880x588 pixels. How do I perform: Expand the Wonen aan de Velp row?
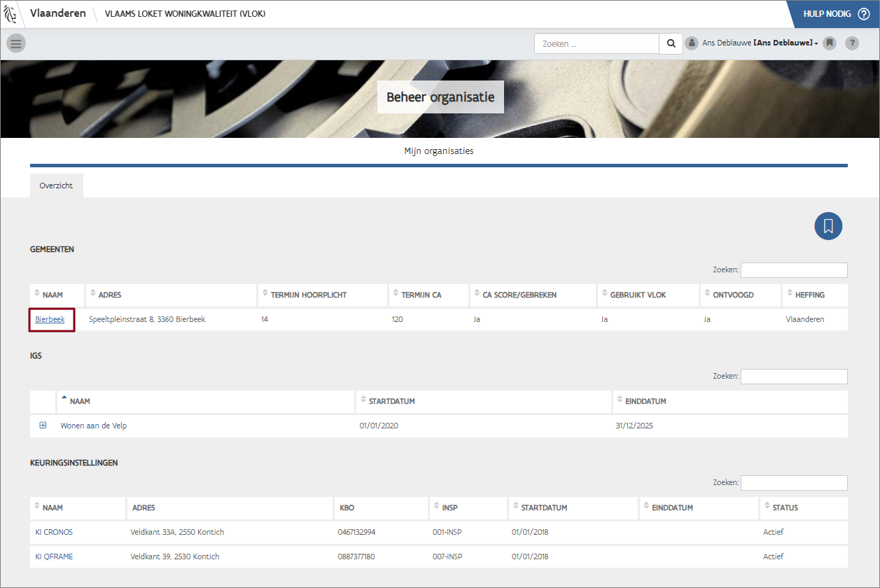(x=43, y=426)
